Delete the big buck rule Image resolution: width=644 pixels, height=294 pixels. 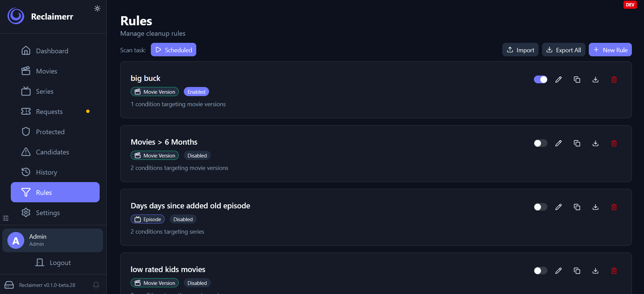coord(614,80)
